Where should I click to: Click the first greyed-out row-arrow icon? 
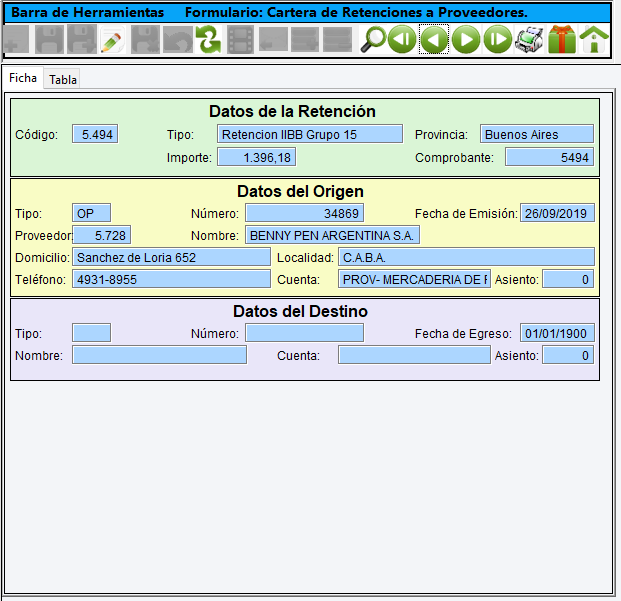pyautogui.click(x=273, y=39)
